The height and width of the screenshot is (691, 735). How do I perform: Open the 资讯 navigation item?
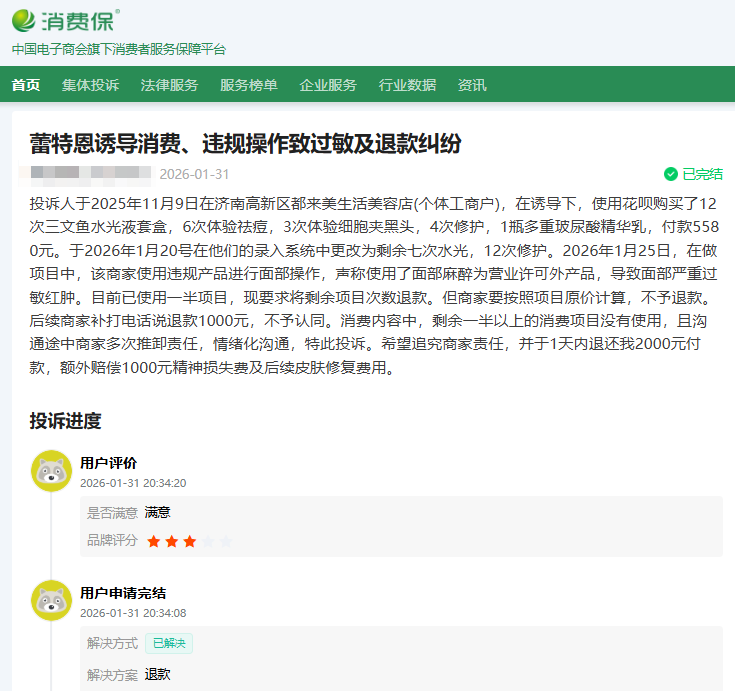click(x=472, y=85)
